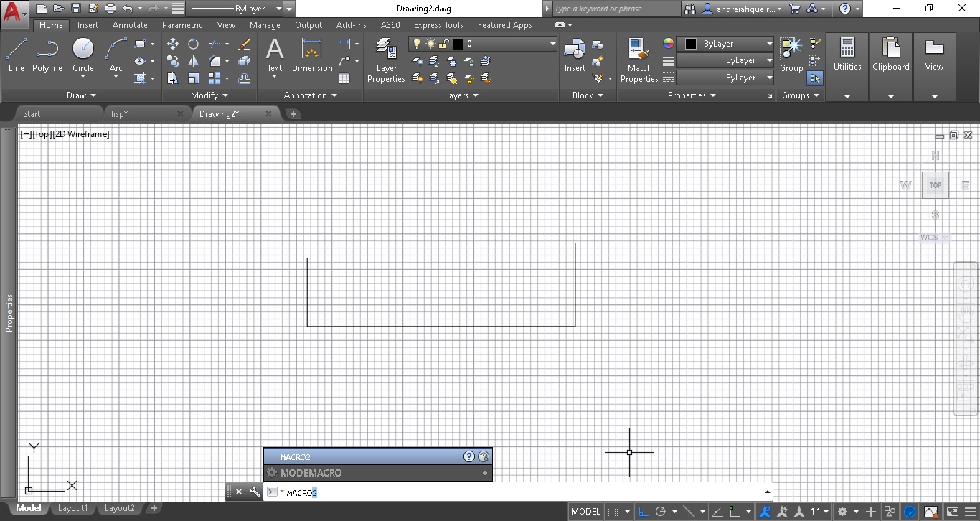Viewport: 980px width, 521px height.
Task: Toggle layer 0 on/off lightbulb
Action: tap(417, 44)
